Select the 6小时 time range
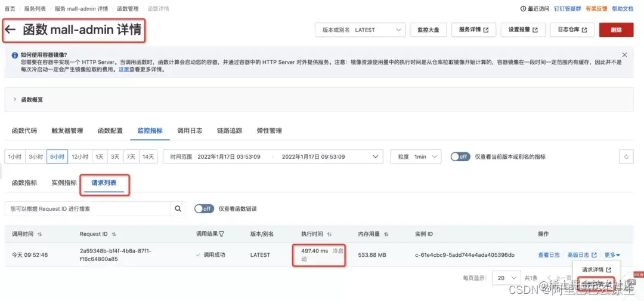This screenshot has height=301, width=644. [x=57, y=156]
